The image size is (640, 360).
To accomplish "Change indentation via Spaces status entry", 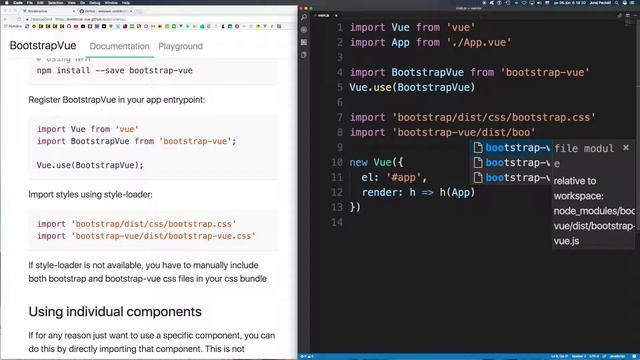I will click(579, 356).
